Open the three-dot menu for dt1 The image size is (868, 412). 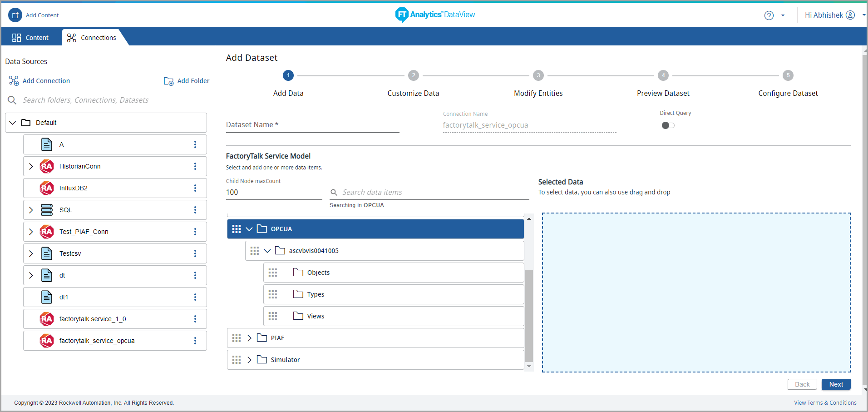[x=195, y=297]
